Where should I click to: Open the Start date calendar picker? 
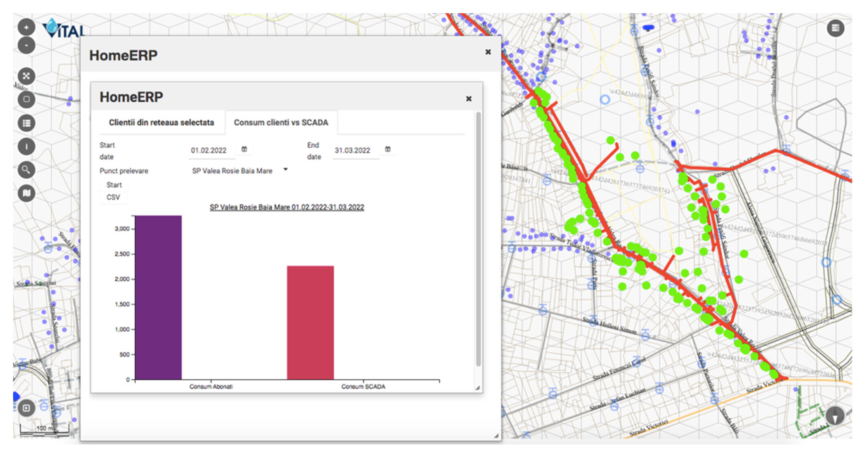[x=244, y=149]
